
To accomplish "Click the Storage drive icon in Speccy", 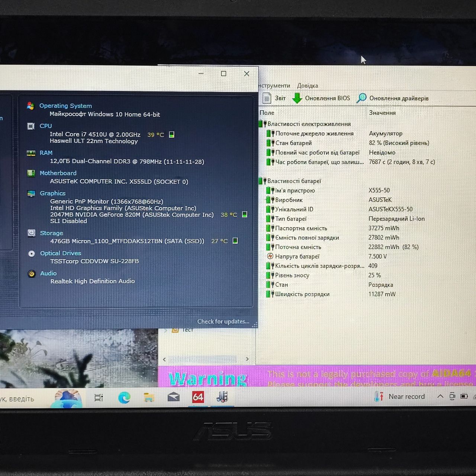I will [x=32, y=233].
